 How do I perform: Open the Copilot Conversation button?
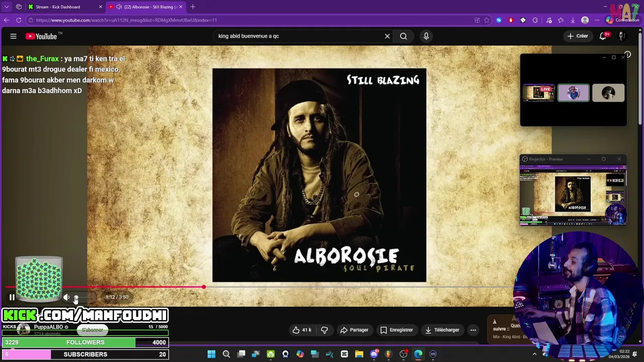[x=622, y=20]
